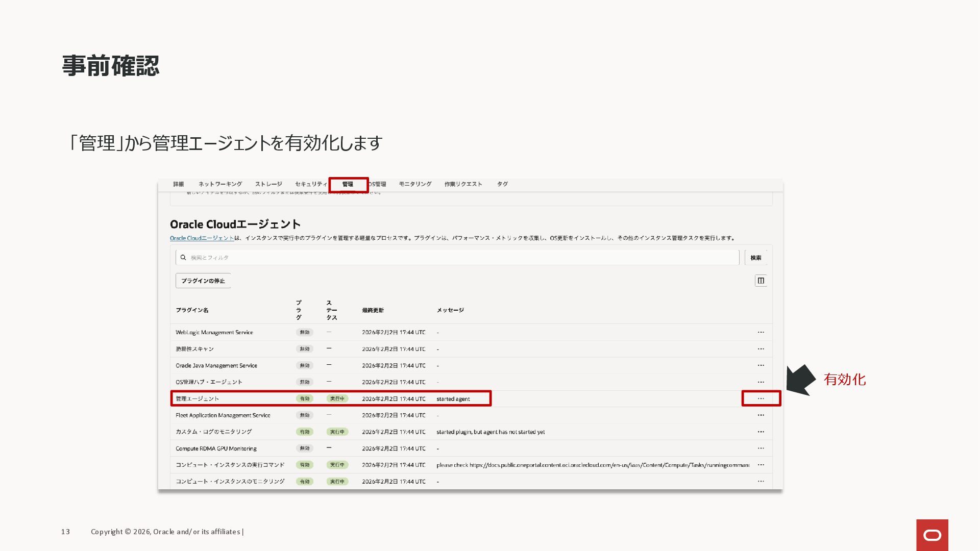Click 有効 badge on 管理エージェント row
980x551 pixels.
(x=304, y=398)
